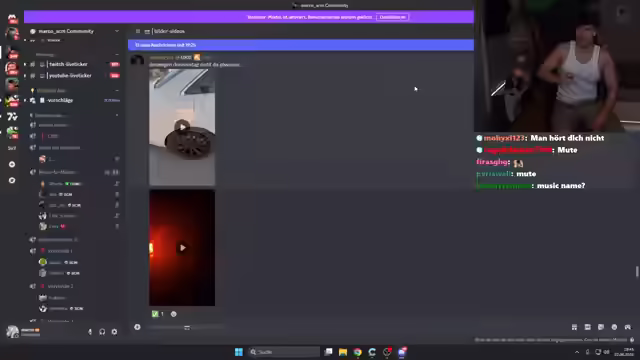
Task: Add a reaction with the smiley icon
Action: coord(173,314)
